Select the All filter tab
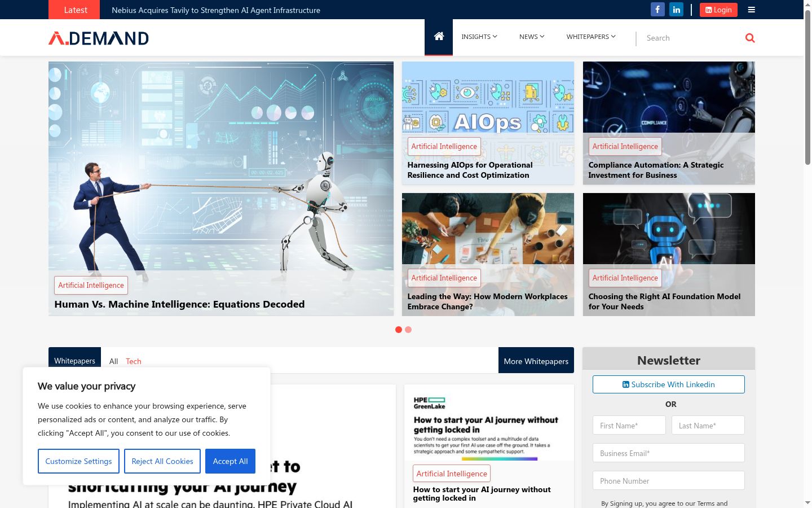This screenshot has width=812, height=508. pyautogui.click(x=113, y=361)
